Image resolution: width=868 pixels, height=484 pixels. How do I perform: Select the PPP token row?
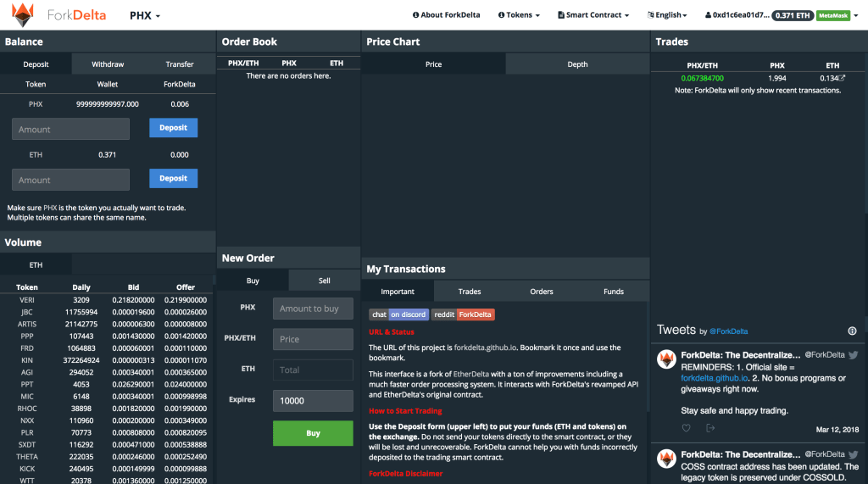(106, 337)
